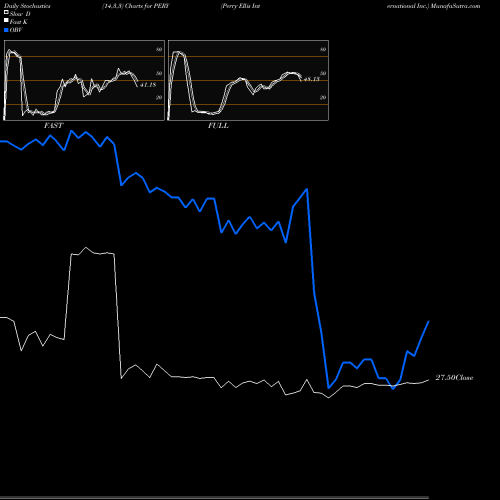The width and height of the screenshot is (500, 500).
Task: Click the Slow D legend swatch
Action: point(6,13)
